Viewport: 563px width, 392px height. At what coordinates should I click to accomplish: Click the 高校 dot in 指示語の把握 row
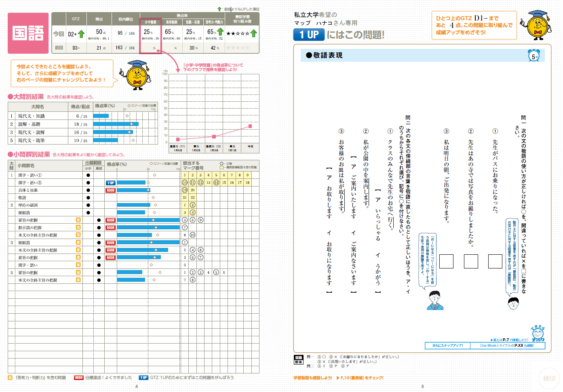99,228
